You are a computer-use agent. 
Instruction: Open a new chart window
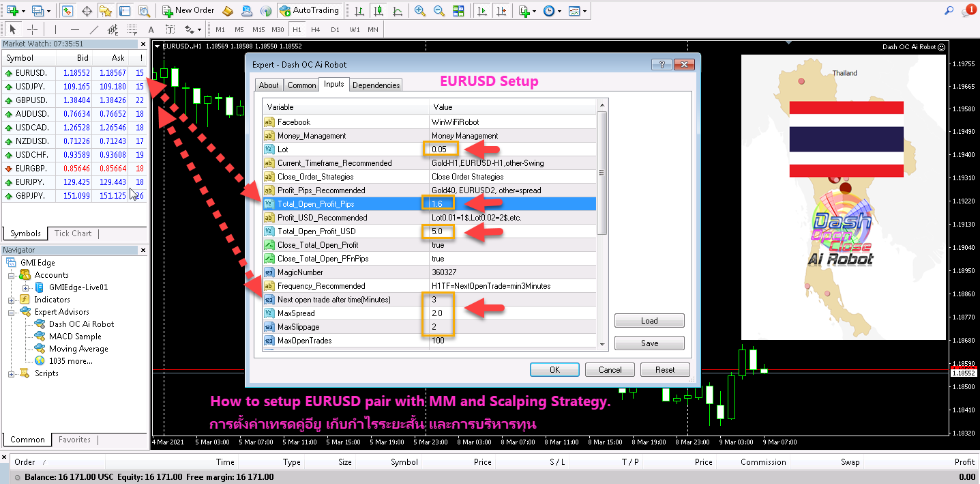pos(11,10)
